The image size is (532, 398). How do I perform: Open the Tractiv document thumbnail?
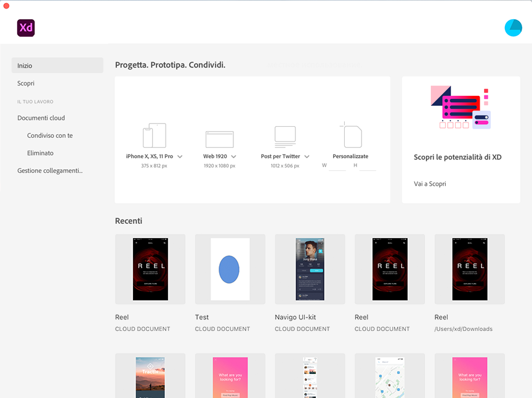coord(150,376)
